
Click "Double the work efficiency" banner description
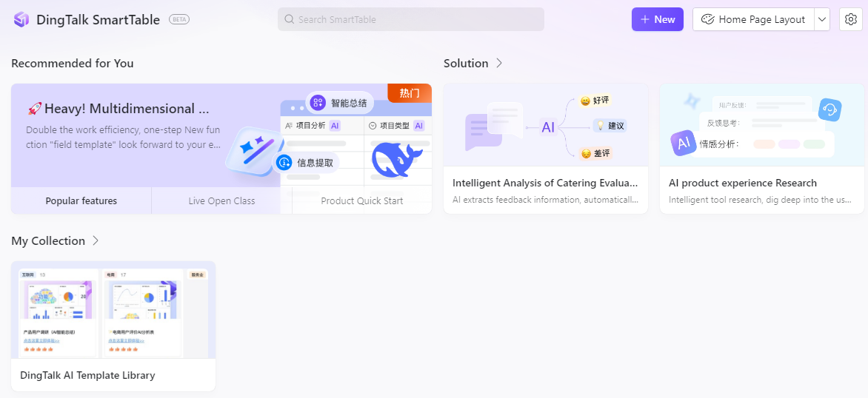(x=124, y=138)
